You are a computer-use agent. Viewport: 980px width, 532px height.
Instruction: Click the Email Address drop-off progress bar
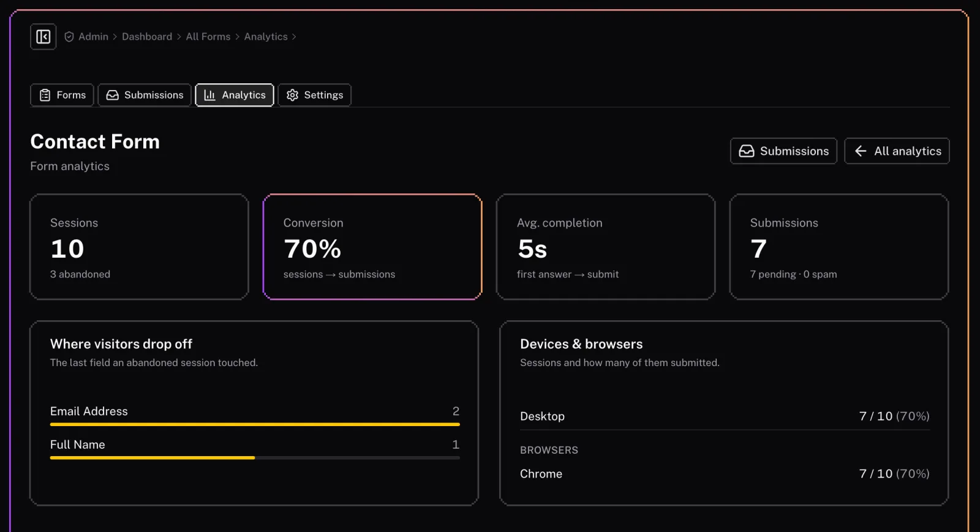255,424
